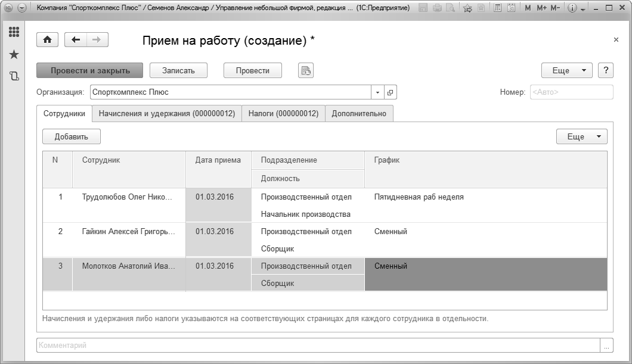Click Пятидневная раб неделя schedule cell
The image size is (632, 364).
tap(486, 206)
